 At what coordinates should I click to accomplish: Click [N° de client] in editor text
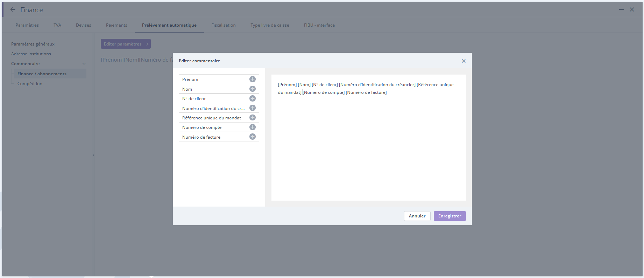(325, 85)
